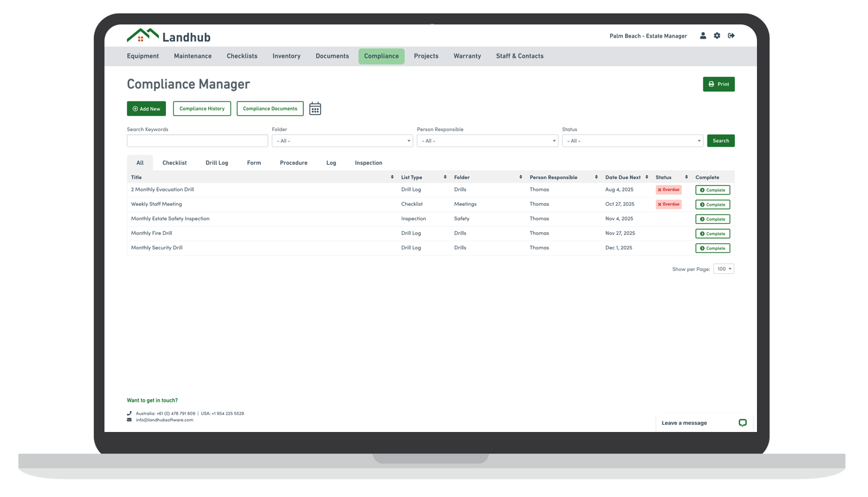The image size is (868, 497).
Task: Sort by Date Due Next column
Action: click(647, 177)
